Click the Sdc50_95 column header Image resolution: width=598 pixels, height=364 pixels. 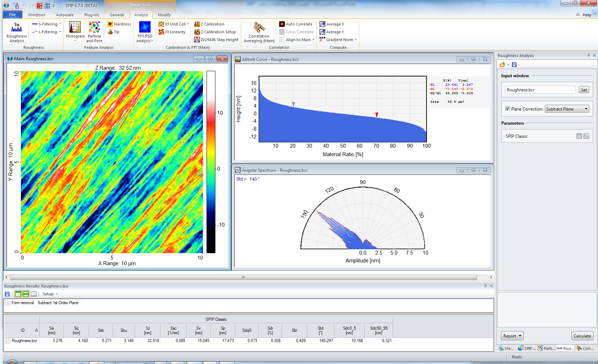pos(379,330)
